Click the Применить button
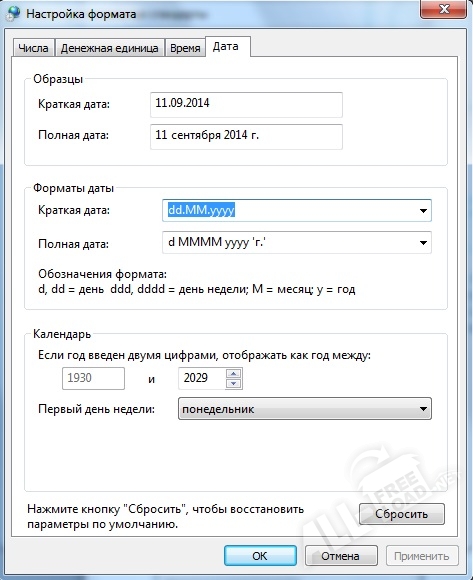This screenshot has height=580, width=473. [422, 556]
